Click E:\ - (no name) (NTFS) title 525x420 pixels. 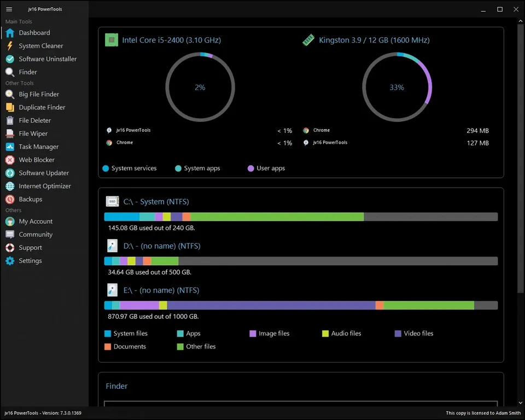(x=161, y=290)
